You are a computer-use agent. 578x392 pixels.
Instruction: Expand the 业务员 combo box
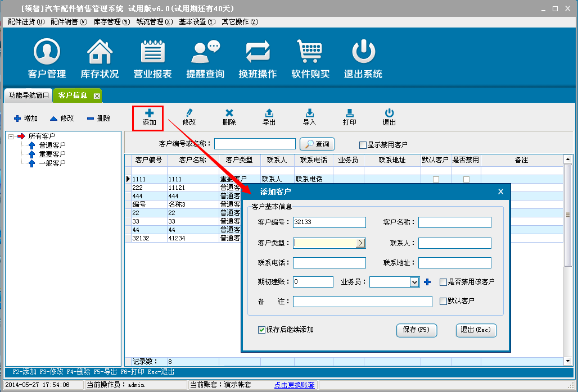coord(414,282)
